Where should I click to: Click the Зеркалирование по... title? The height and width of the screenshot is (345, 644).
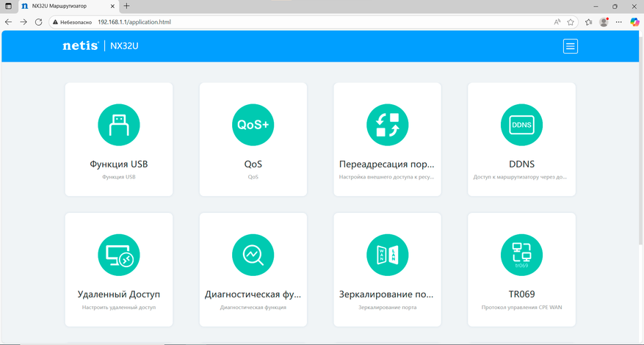tap(387, 294)
